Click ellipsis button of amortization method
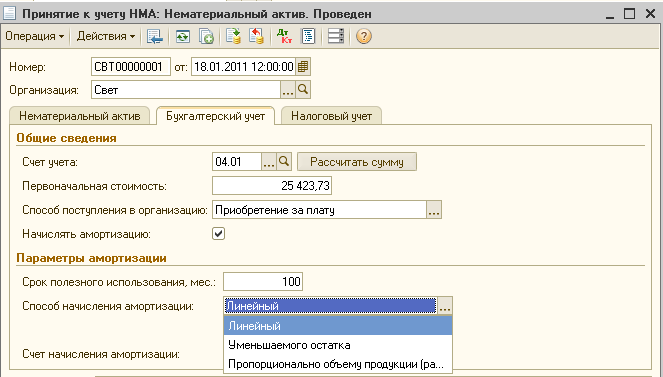This screenshot has height=377, width=663. [x=445, y=306]
